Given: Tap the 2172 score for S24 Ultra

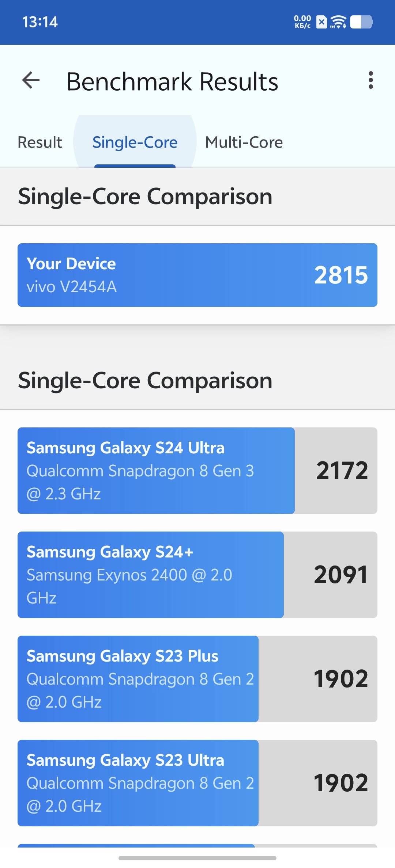Looking at the screenshot, I should pyautogui.click(x=342, y=471).
